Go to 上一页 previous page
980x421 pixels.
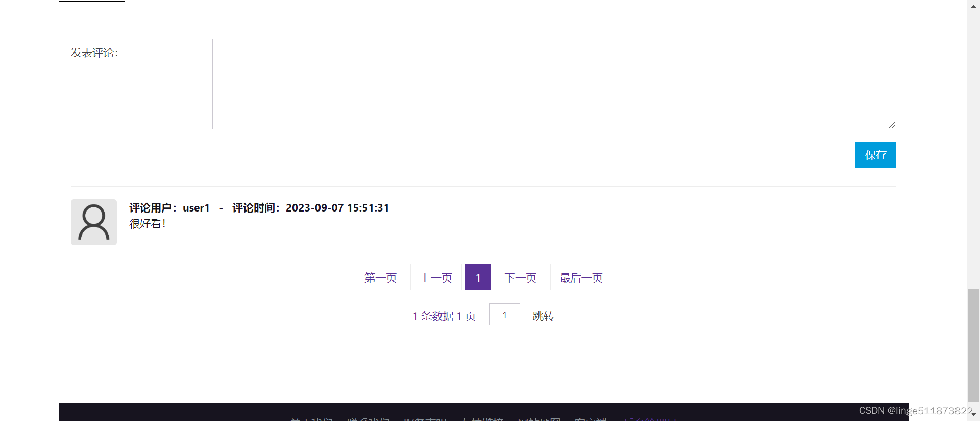(436, 277)
